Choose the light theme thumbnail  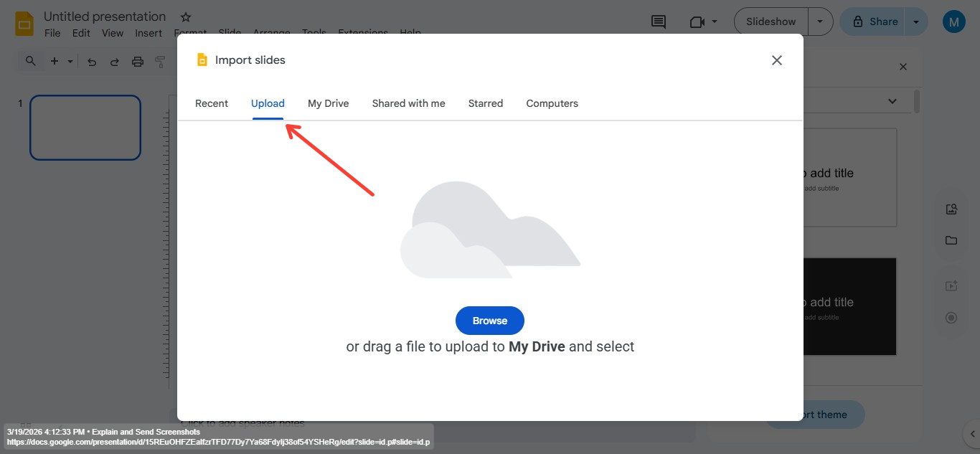850,177
